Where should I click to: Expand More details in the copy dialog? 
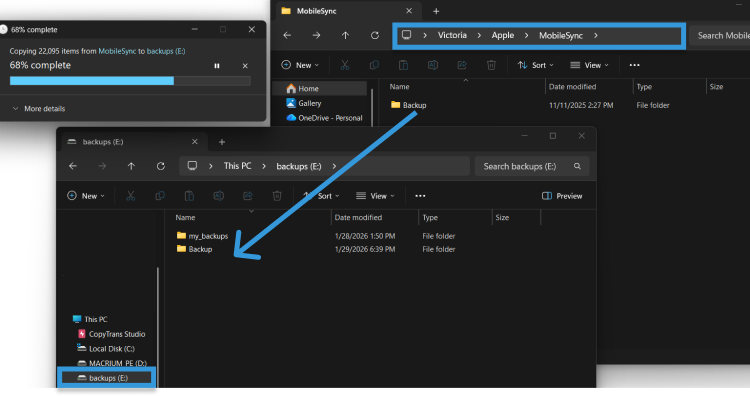coord(39,109)
